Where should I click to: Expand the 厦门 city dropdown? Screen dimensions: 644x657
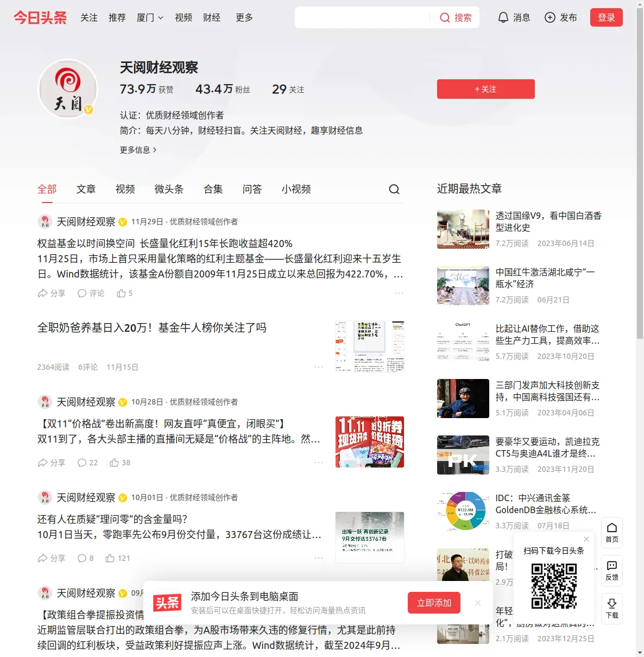(x=150, y=17)
